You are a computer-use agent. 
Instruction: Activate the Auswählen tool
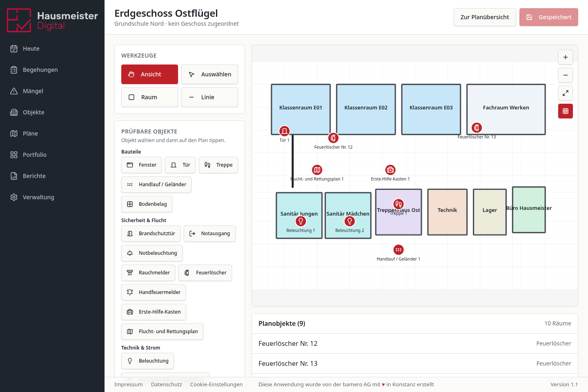pos(209,74)
